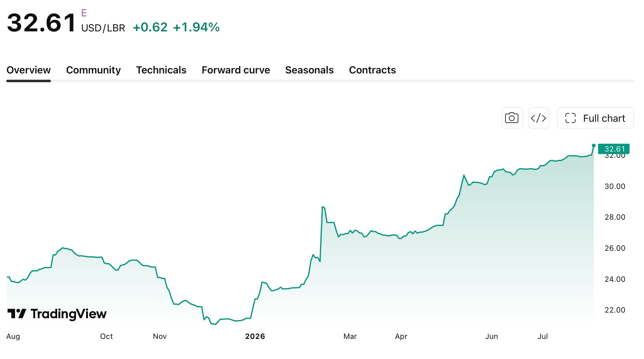The image size is (644, 359).
Task: Take a chart snapshot with the camera icon
Action: 512,118
